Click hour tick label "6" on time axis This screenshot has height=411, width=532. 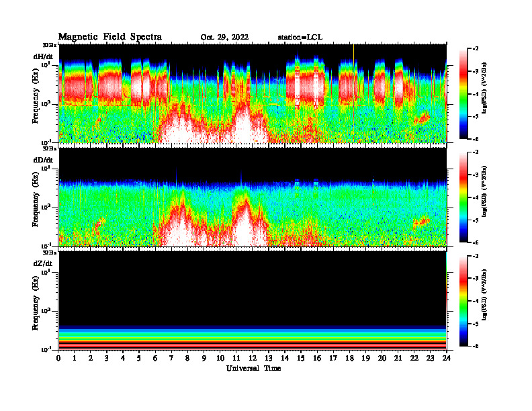155,359
